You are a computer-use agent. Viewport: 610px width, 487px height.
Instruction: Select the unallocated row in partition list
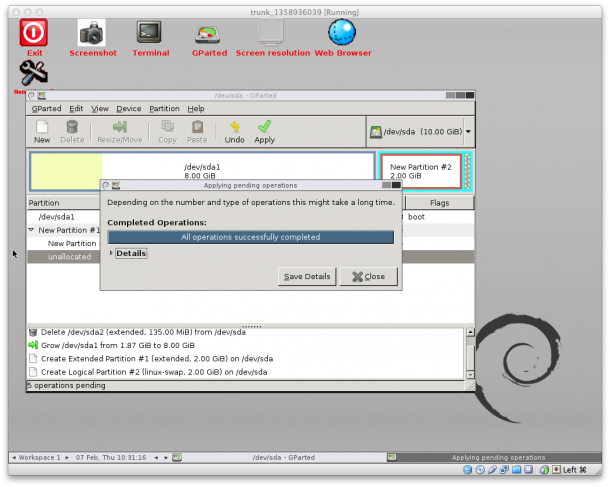251,257
